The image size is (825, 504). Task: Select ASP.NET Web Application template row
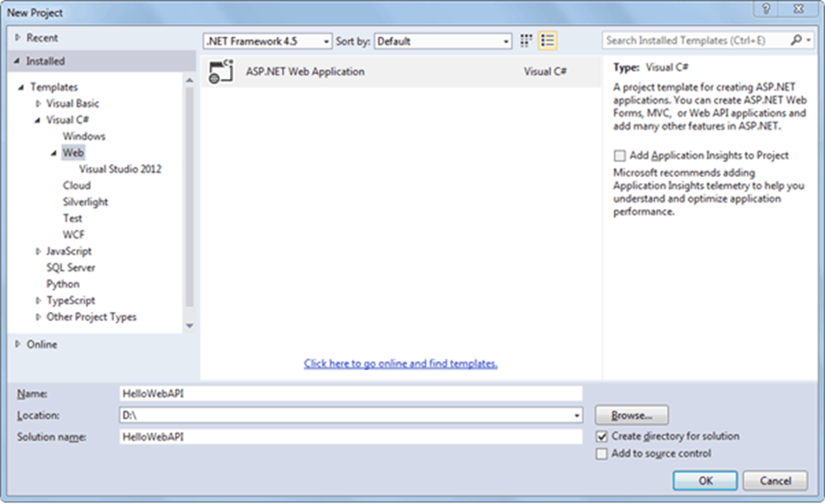pyautogui.click(x=401, y=72)
